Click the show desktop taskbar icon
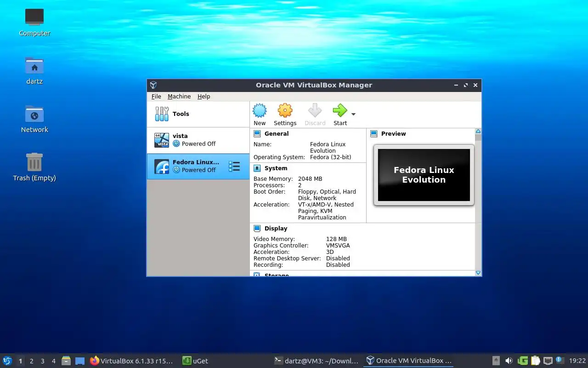This screenshot has width=588, height=368. pos(80,361)
